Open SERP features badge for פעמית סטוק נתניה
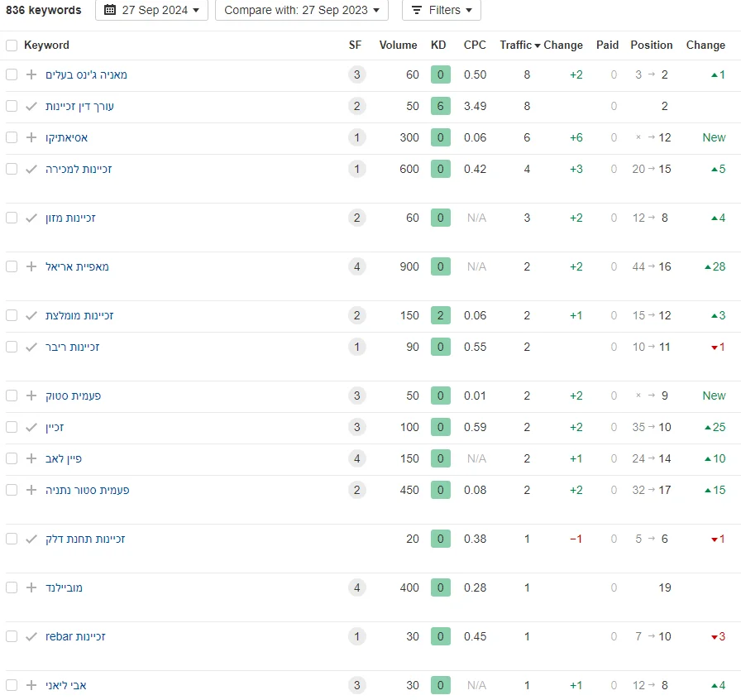 pyautogui.click(x=356, y=490)
